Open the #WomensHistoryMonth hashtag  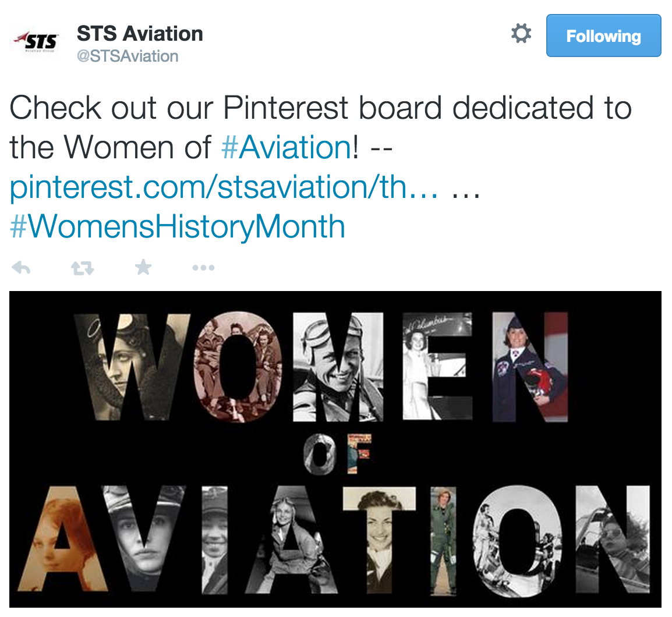click(178, 226)
